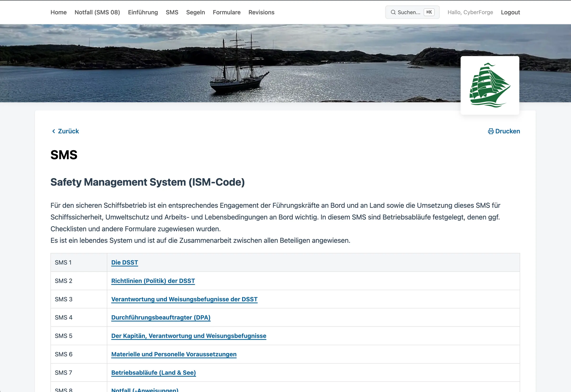The width and height of the screenshot is (571, 392).
Task: Click the back chevron beside Zurück
Action: click(54, 131)
